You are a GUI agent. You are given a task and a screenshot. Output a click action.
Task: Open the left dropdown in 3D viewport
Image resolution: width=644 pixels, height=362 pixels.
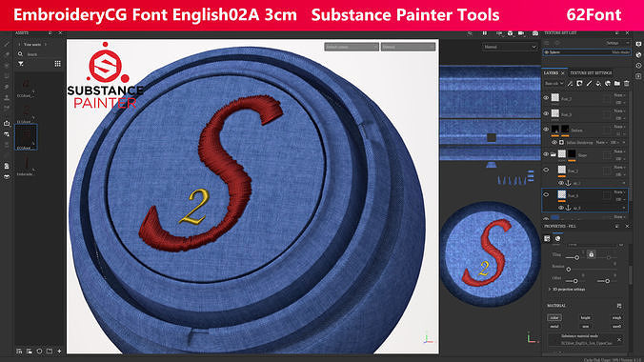(x=352, y=47)
